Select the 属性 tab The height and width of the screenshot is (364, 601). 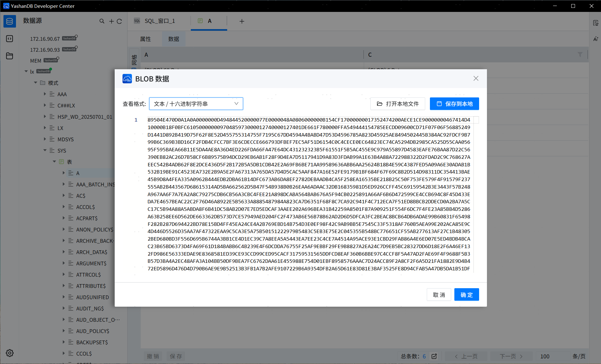tap(145, 39)
